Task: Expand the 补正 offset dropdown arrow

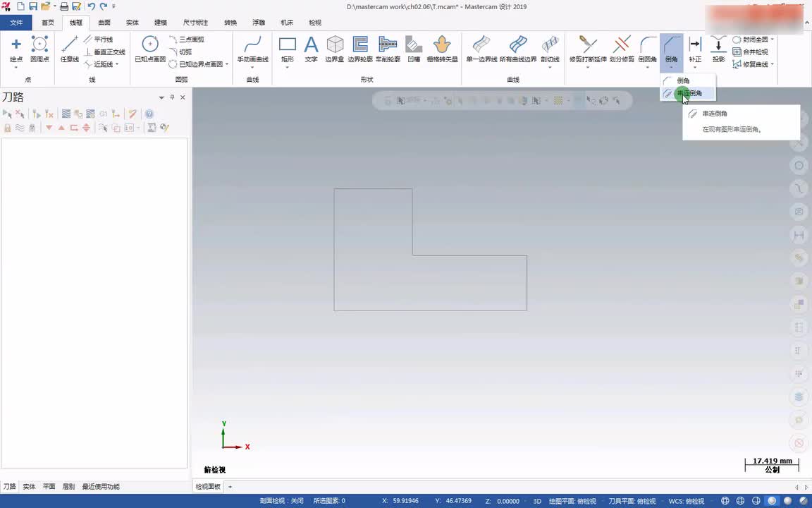Action: (x=695, y=68)
